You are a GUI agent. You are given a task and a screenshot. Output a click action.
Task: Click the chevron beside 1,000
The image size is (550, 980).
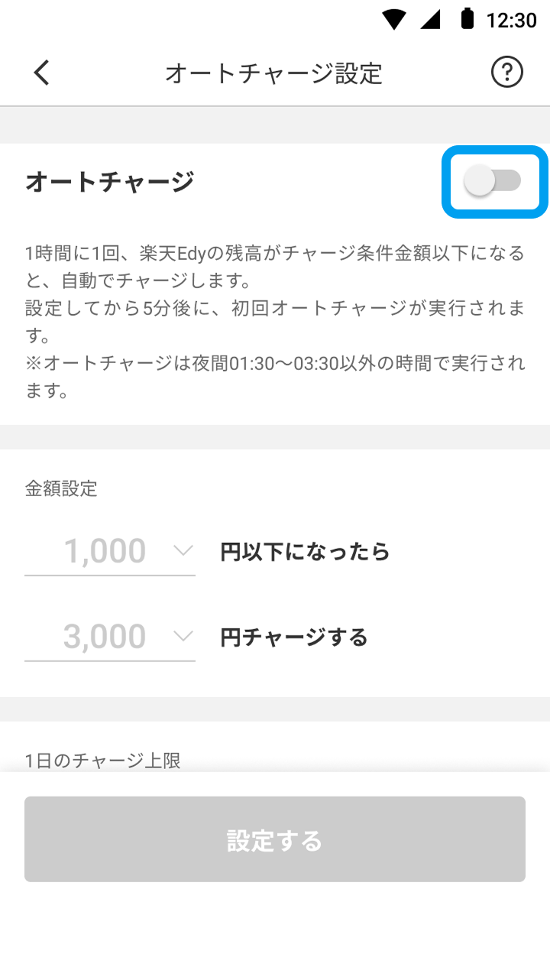(183, 550)
